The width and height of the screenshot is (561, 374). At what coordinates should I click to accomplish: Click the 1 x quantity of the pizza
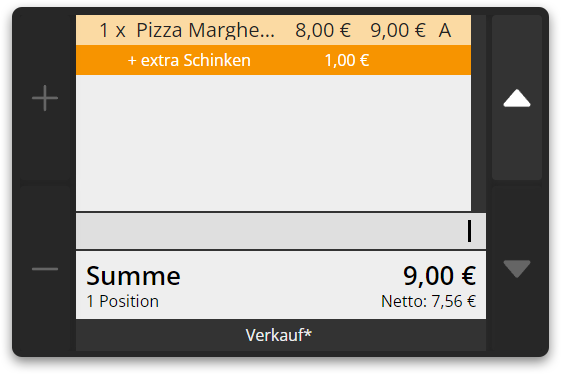(x=112, y=30)
